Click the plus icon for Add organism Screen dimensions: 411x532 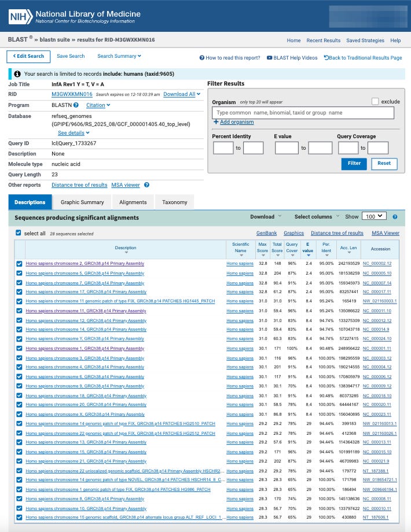(216, 122)
